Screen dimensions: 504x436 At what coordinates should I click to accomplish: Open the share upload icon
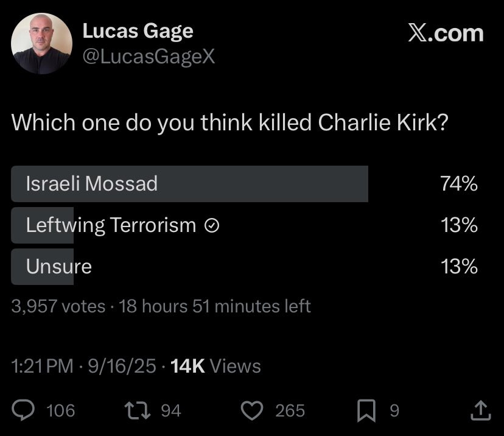coord(480,410)
